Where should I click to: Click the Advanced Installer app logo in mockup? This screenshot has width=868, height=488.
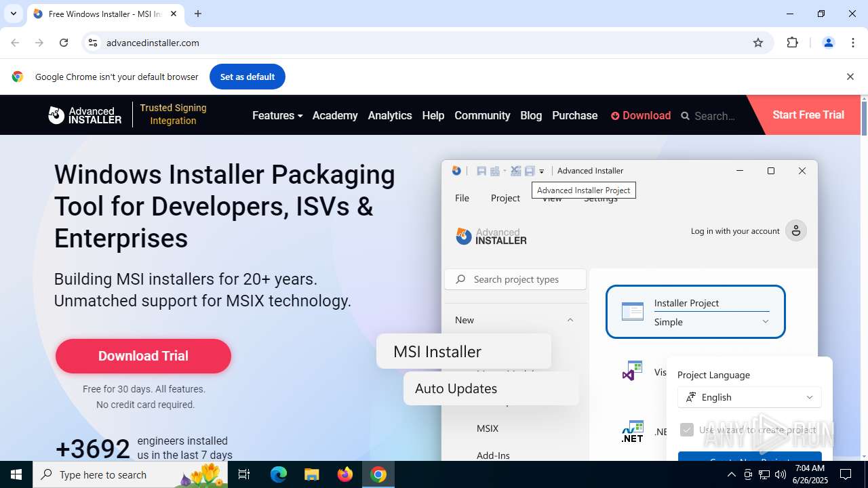(491, 236)
